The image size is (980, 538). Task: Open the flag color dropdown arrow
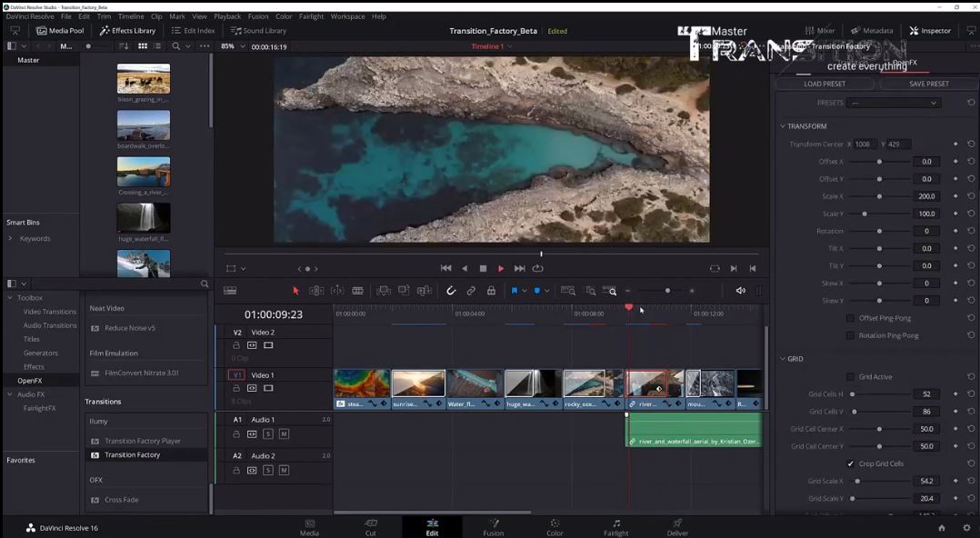pos(524,291)
